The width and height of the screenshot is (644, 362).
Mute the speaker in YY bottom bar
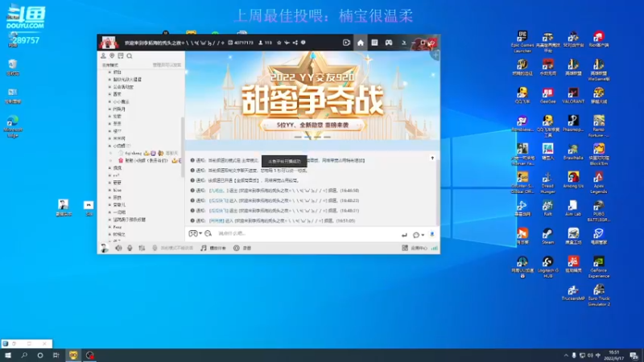coord(118,248)
